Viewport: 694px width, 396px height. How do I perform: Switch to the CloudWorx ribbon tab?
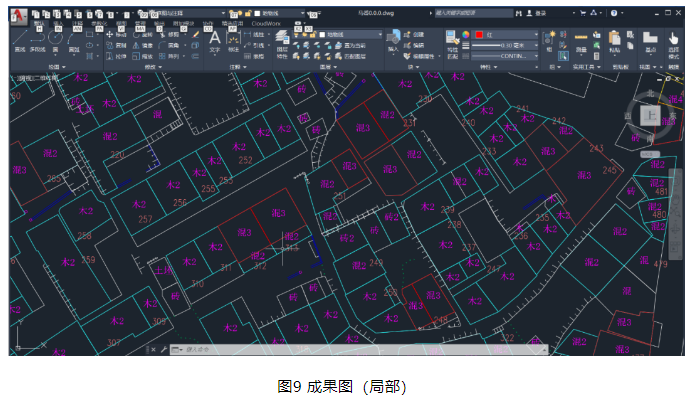coord(266,23)
